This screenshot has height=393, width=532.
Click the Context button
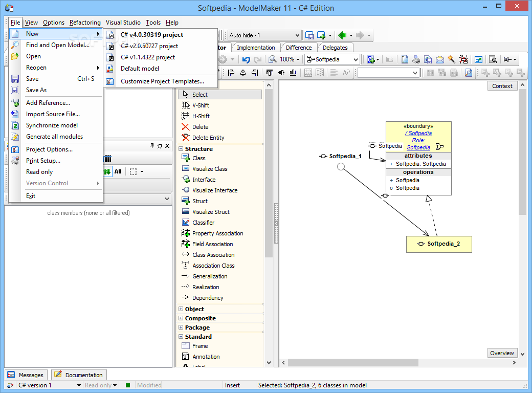click(502, 86)
